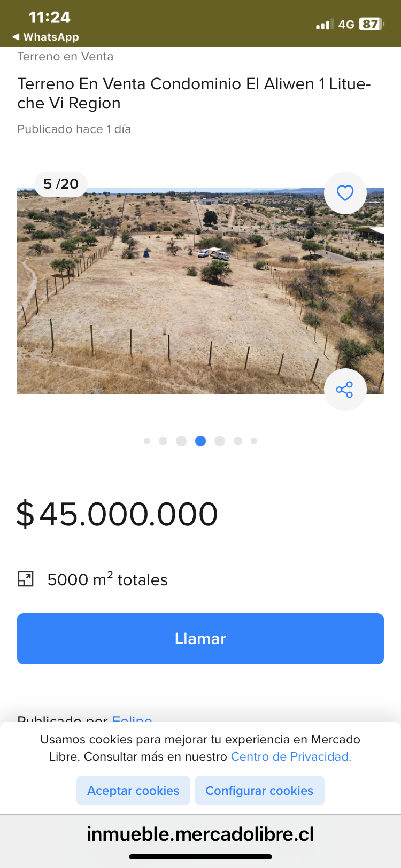Open the Terreno en Venta category breadcrumb
The height and width of the screenshot is (868, 401).
(x=65, y=57)
